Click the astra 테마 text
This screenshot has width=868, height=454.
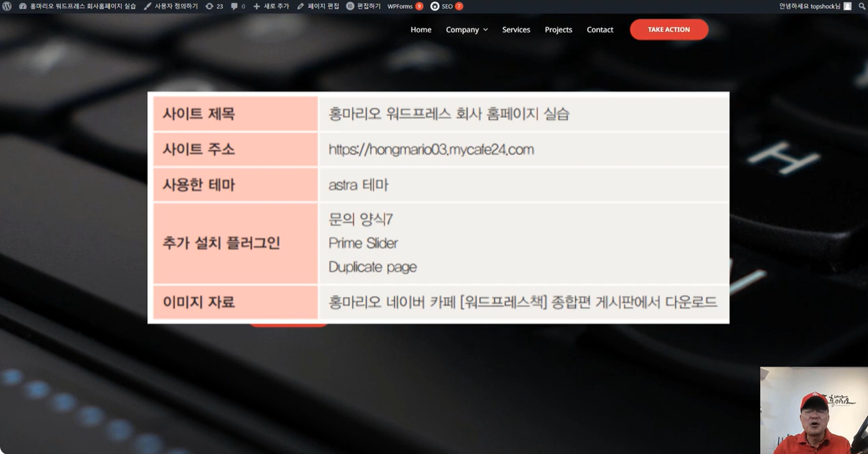coord(358,185)
